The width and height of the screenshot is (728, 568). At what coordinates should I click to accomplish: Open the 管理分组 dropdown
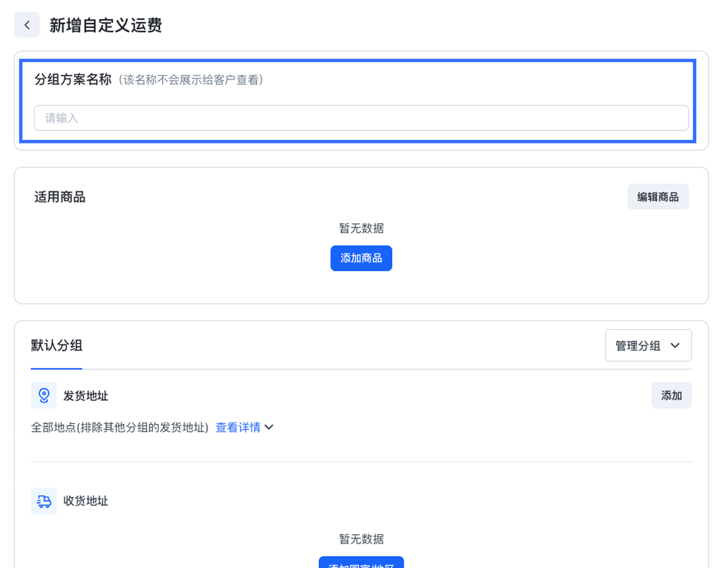(648, 346)
